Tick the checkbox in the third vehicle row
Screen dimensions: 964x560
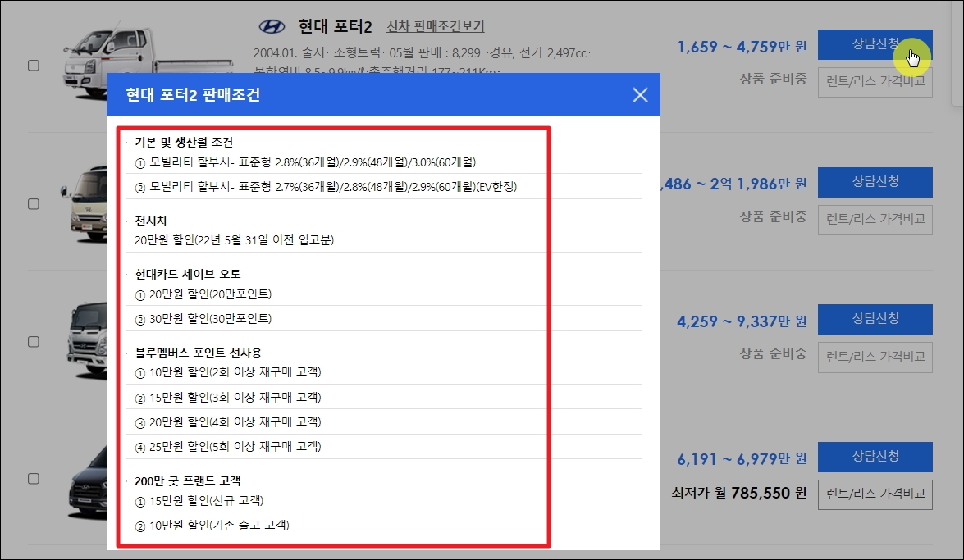click(34, 342)
